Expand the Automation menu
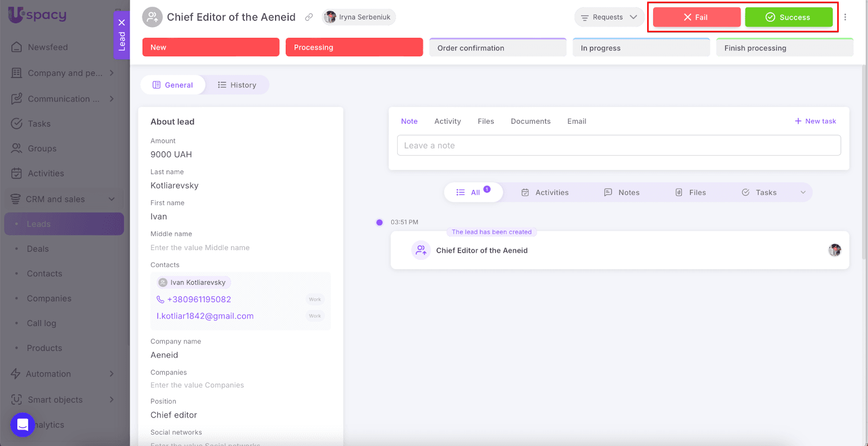Viewport: 868px width, 446px height. coord(111,374)
